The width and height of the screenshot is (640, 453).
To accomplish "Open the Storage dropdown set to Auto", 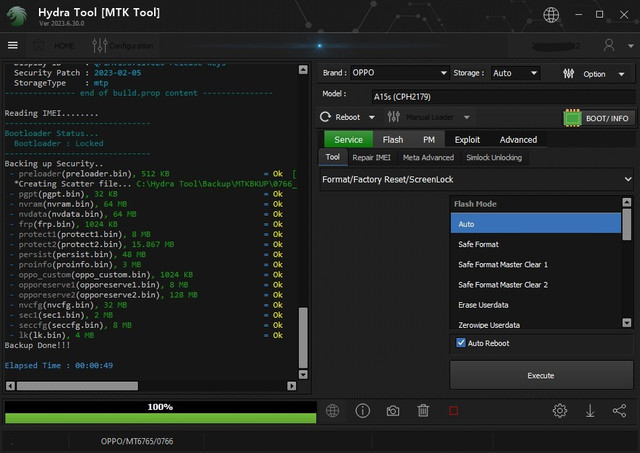I will pyautogui.click(x=515, y=73).
